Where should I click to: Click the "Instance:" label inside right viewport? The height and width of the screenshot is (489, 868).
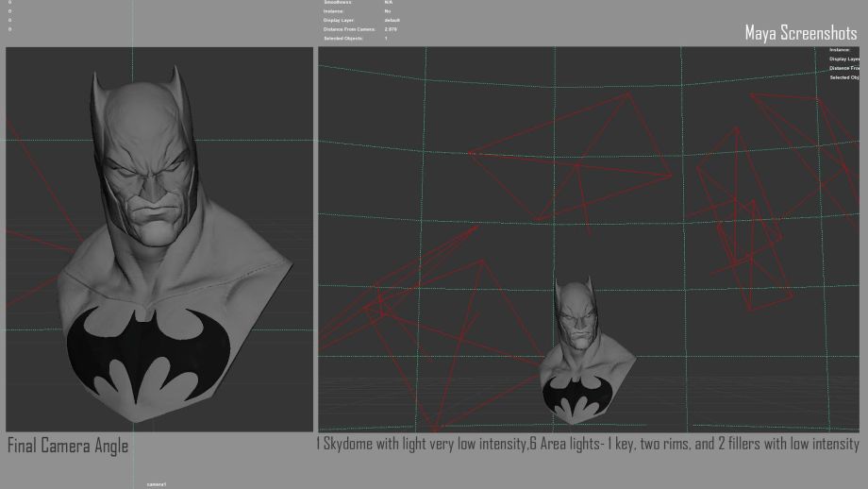[x=839, y=50]
